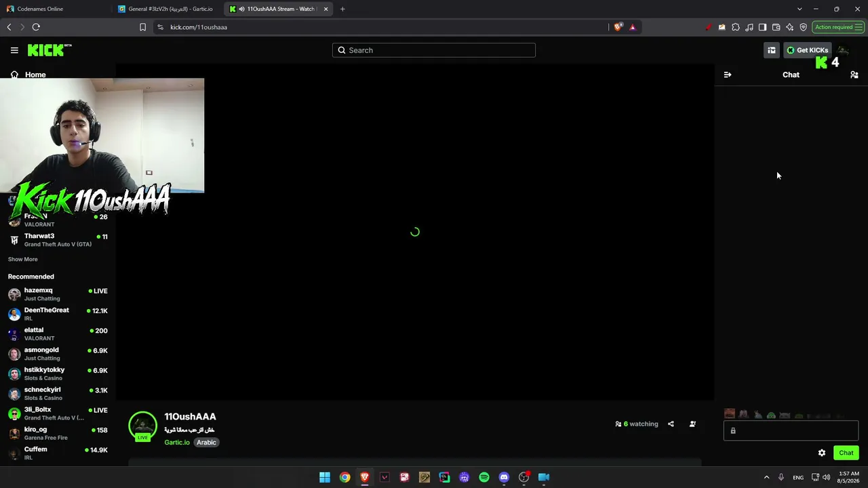Viewport: 868px width, 488px height.
Task: Open schneckyirl recommended channel
Action: pos(58,393)
